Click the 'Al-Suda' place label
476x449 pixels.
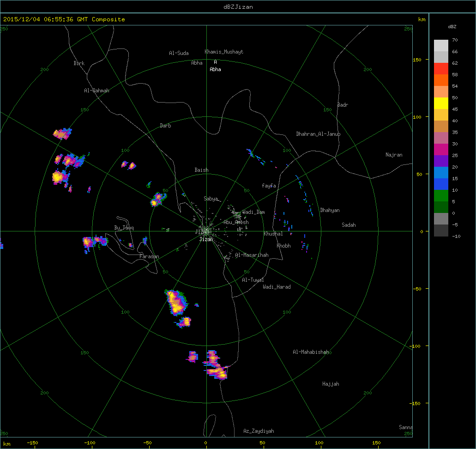[179, 53]
